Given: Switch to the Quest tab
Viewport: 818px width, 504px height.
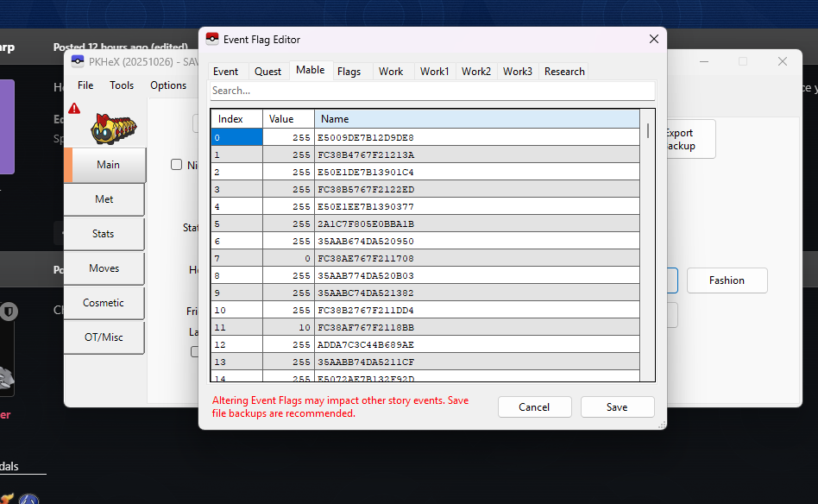Looking at the screenshot, I should pyautogui.click(x=267, y=72).
